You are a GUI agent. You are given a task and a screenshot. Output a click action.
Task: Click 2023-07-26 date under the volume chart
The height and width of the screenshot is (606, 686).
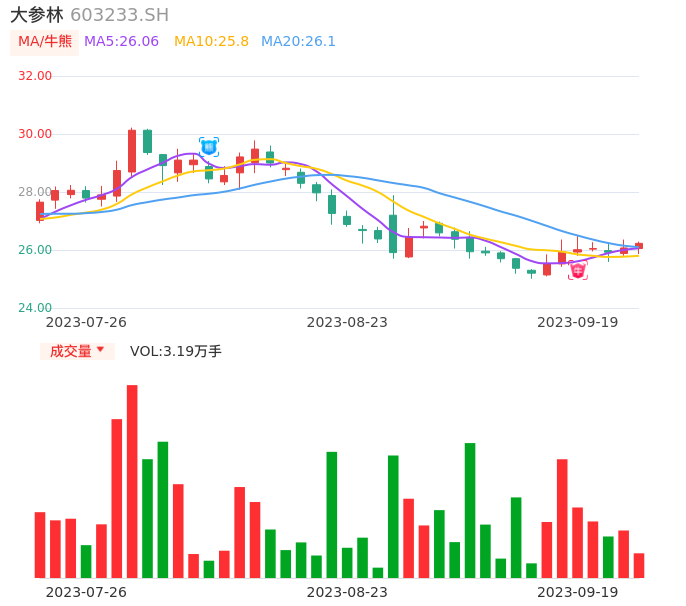pos(86,592)
